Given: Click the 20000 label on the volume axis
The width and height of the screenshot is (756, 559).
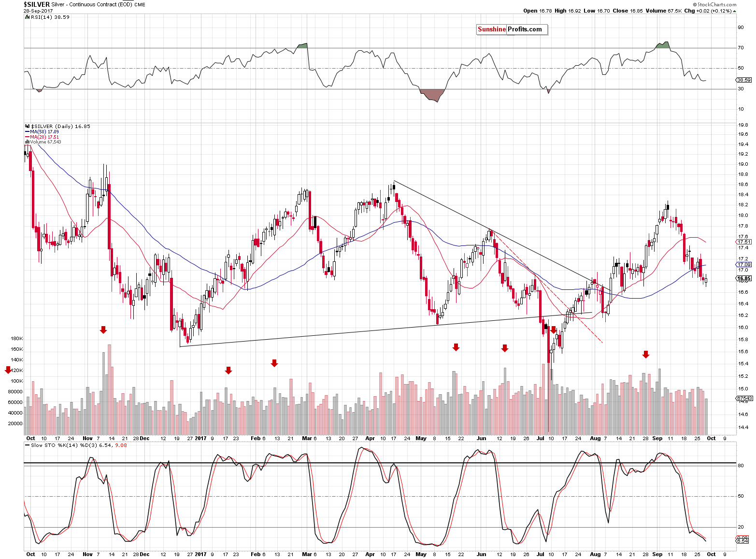Looking at the screenshot, I should [15, 424].
